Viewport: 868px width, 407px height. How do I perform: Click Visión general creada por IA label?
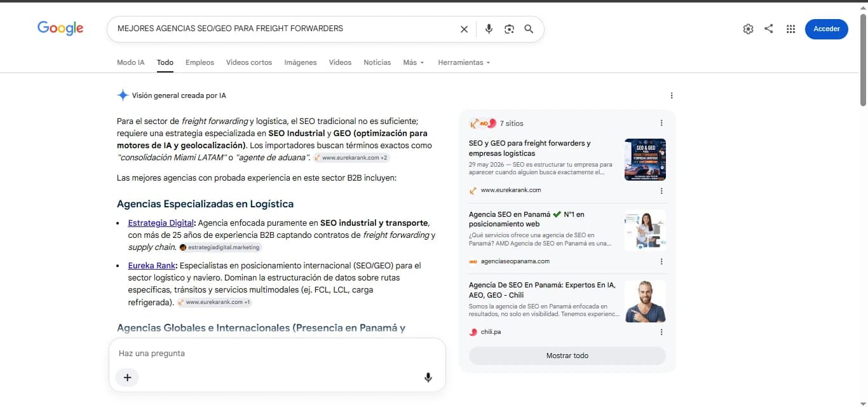179,95
